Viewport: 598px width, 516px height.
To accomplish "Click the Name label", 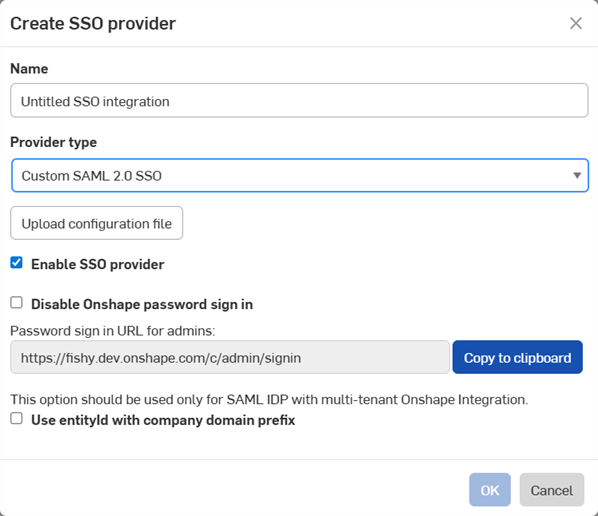I will [29, 69].
